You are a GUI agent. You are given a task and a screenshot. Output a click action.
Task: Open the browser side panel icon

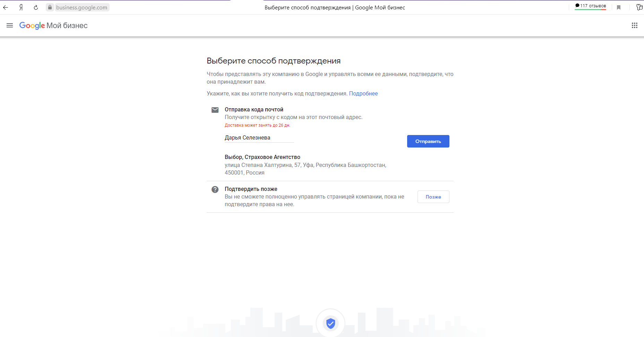click(x=639, y=7)
